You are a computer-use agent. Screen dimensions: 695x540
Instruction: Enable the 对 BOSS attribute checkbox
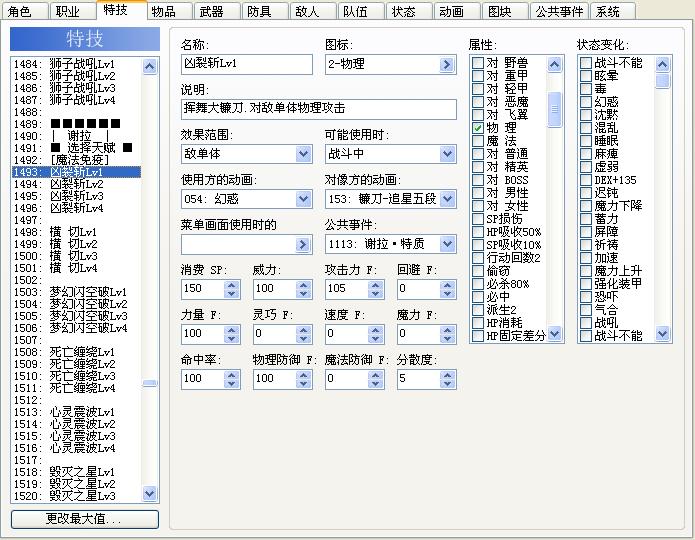pos(478,180)
